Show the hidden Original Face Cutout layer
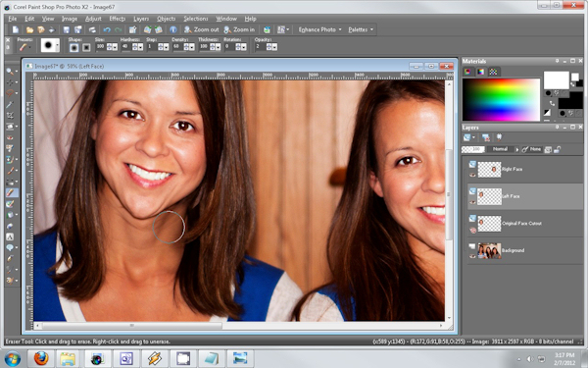588x368 pixels. (x=473, y=231)
